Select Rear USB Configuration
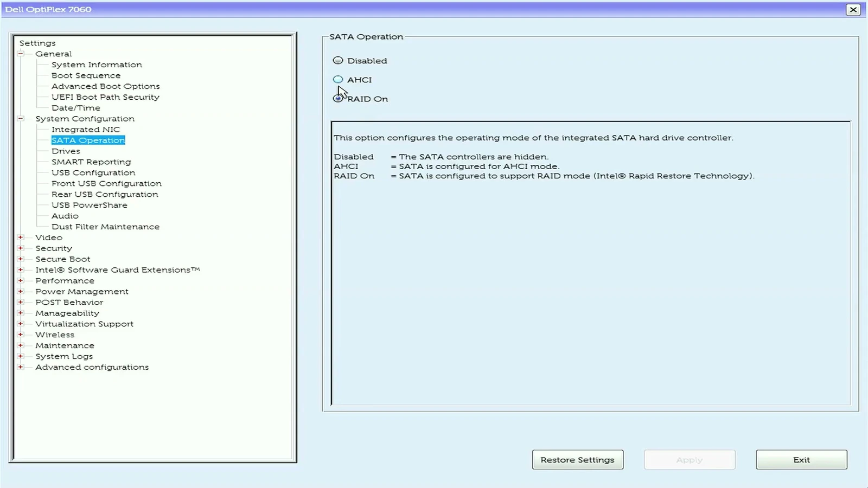Screen dimensions: 868x488 [x=105, y=195]
